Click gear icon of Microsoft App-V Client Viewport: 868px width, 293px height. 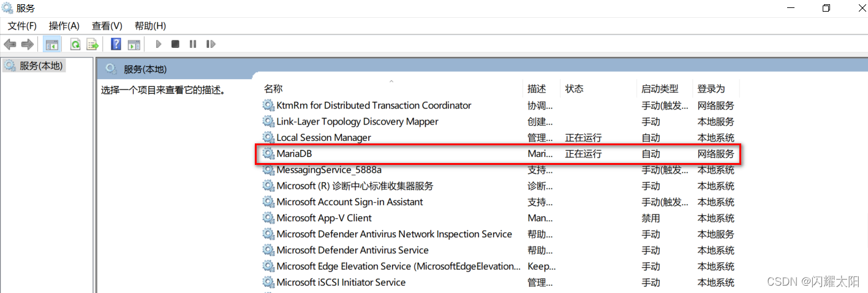point(268,218)
